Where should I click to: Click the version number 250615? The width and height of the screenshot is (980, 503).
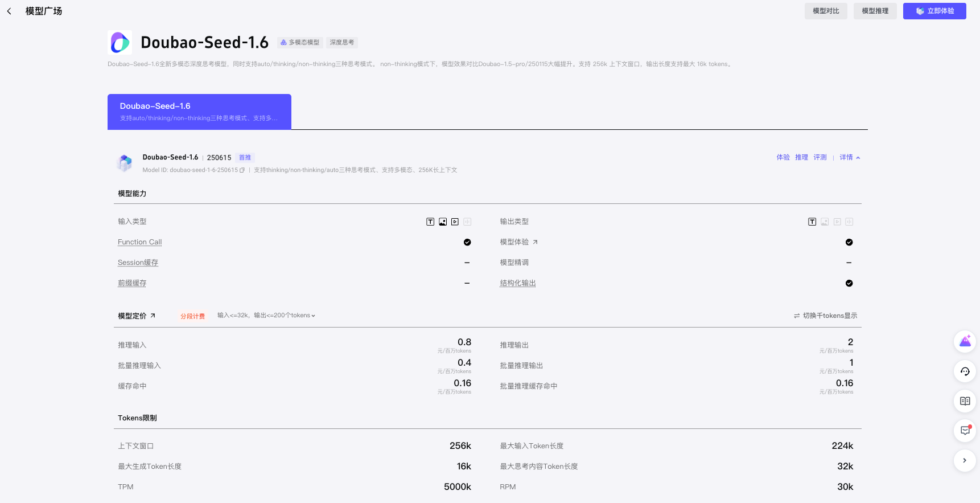(219, 158)
